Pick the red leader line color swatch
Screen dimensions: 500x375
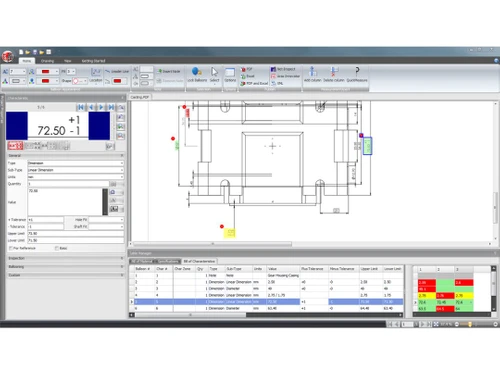pyautogui.click(x=117, y=81)
